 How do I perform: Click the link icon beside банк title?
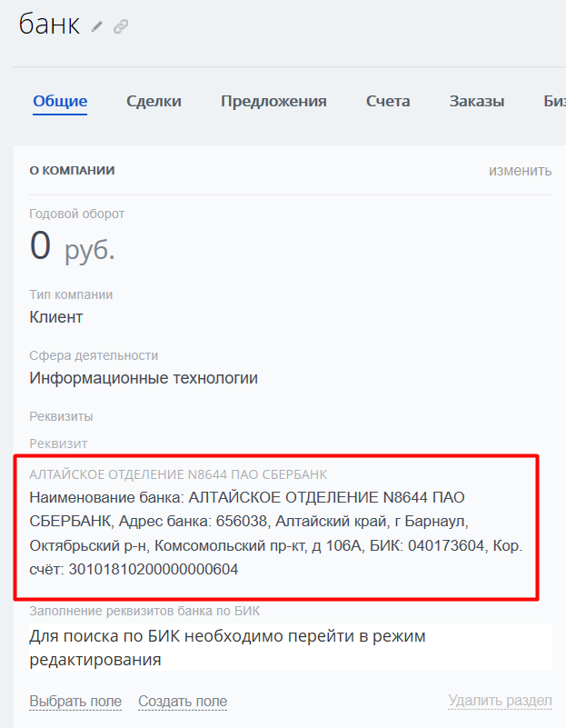(x=121, y=26)
